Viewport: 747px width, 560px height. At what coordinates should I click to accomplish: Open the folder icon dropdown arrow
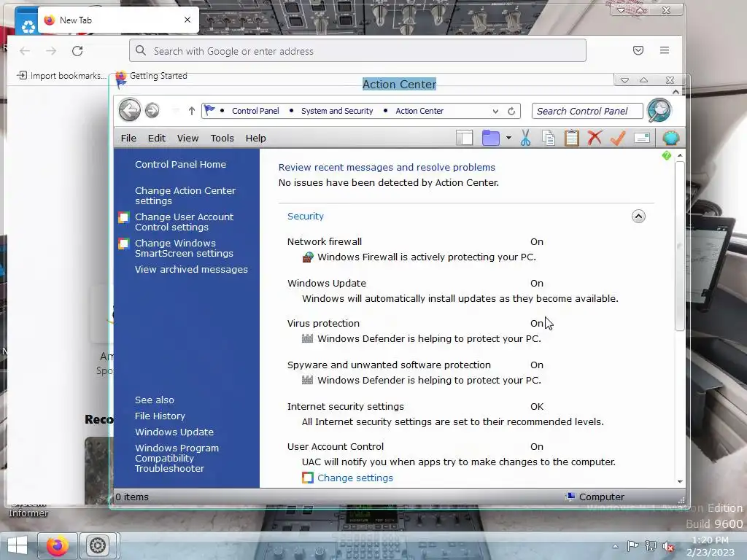[x=508, y=138]
